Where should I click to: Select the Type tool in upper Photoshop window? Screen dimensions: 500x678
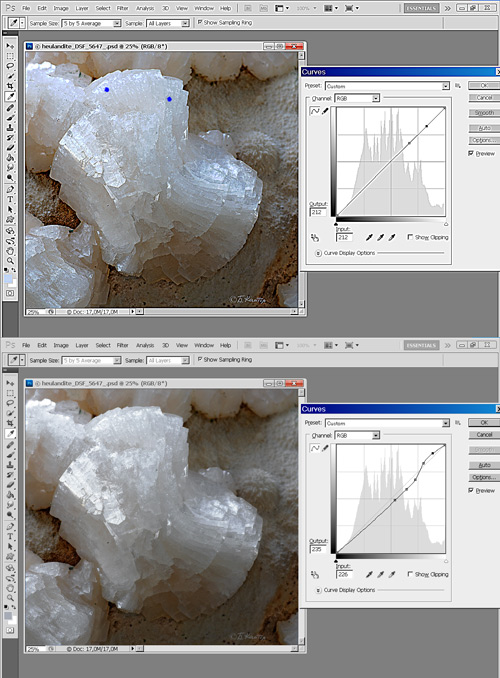[10, 199]
